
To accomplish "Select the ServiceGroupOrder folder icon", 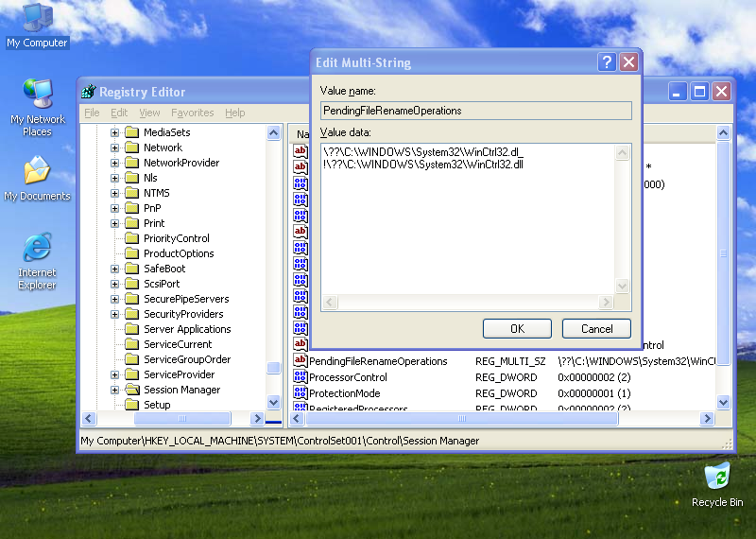I will point(132,359).
